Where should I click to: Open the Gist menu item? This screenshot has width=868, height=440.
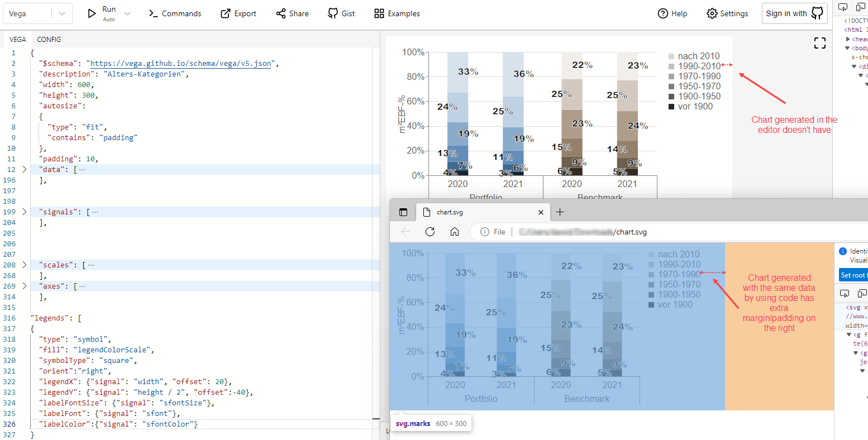click(341, 13)
